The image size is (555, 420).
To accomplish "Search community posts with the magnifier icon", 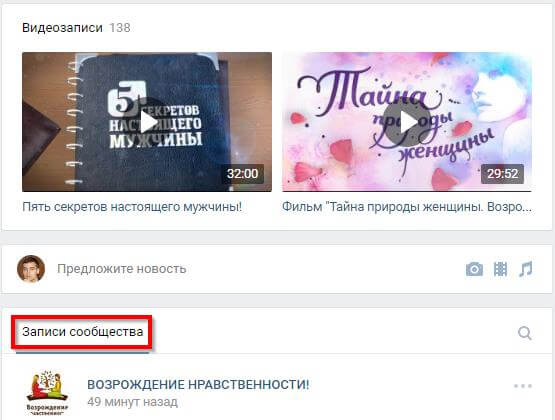I will pyautogui.click(x=525, y=333).
